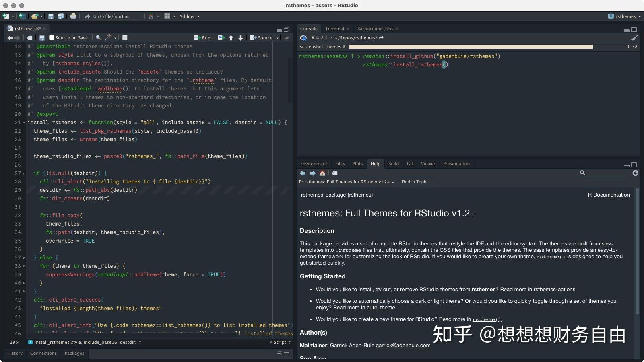Refresh the help topic
Screen dimensions: 644x362
635,173
